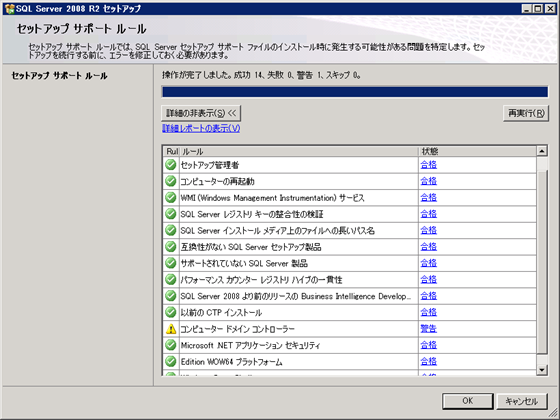Click check icon for Microsoft .NET セキュリティ row

pos(171,345)
